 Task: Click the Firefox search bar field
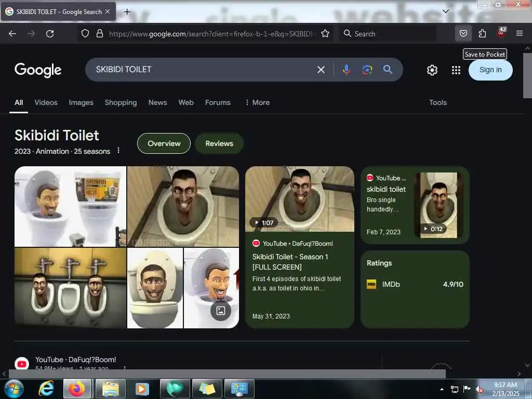tap(387, 34)
